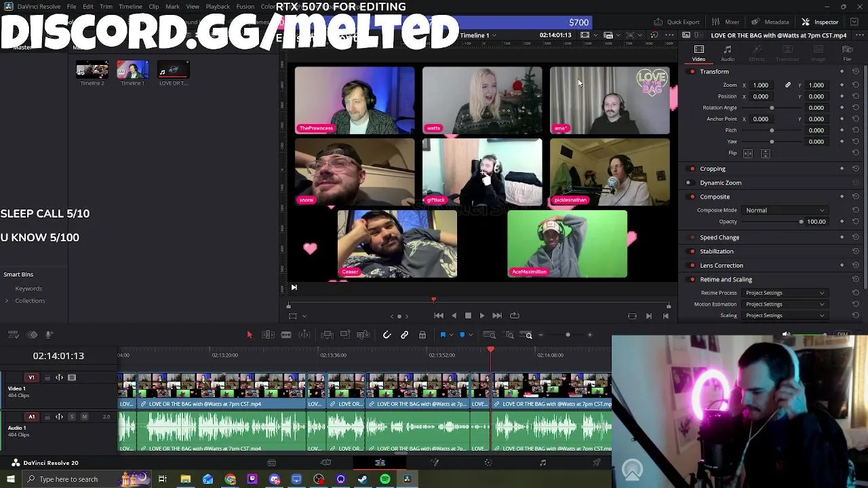This screenshot has width=868, height=488.
Task: Open Retime Process dropdown
Action: click(x=785, y=293)
